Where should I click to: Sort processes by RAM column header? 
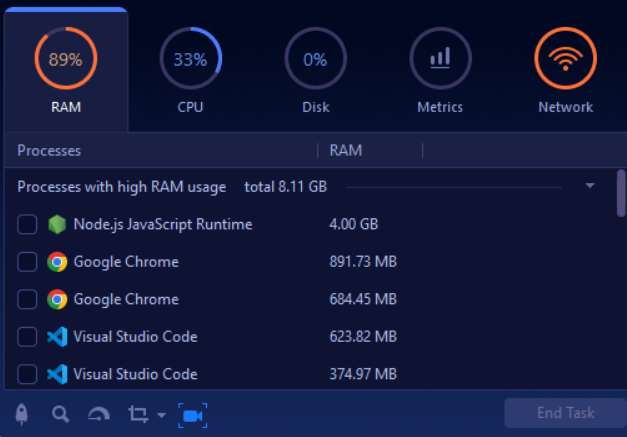(346, 151)
